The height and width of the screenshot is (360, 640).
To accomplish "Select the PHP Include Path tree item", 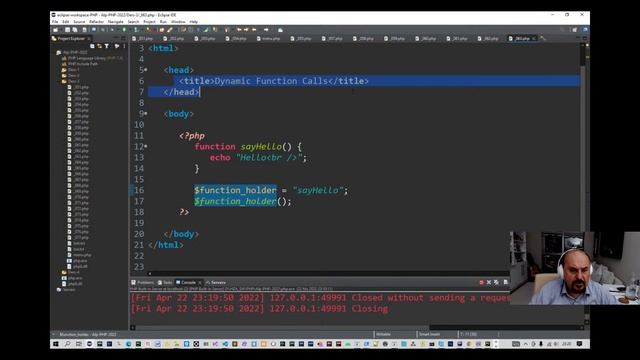I will coord(80,64).
